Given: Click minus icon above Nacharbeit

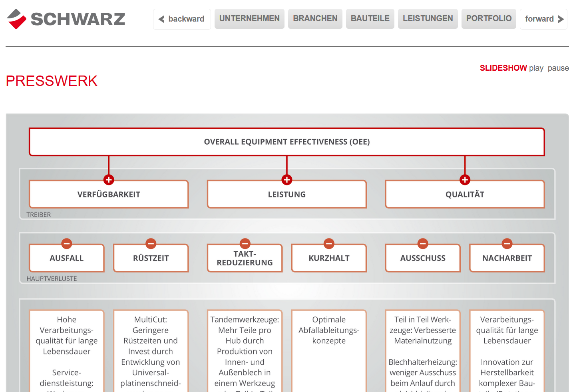Looking at the screenshot, I should pyautogui.click(x=507, y=243).
